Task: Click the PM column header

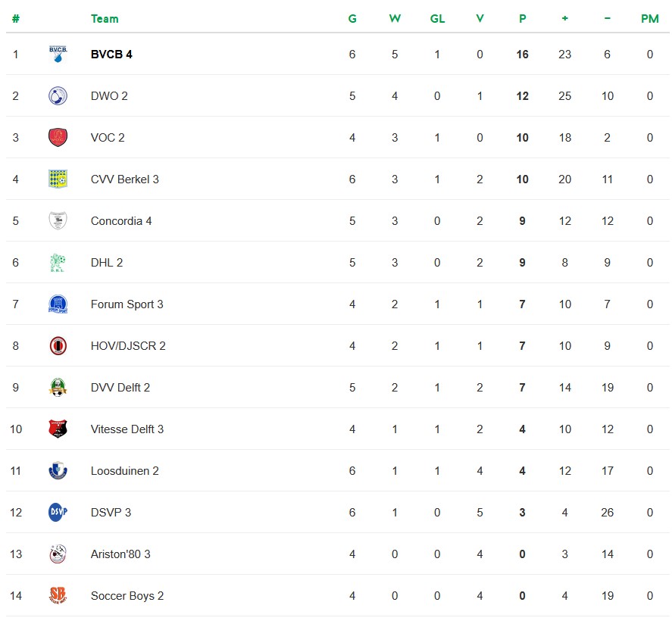Action: [650, 19]
